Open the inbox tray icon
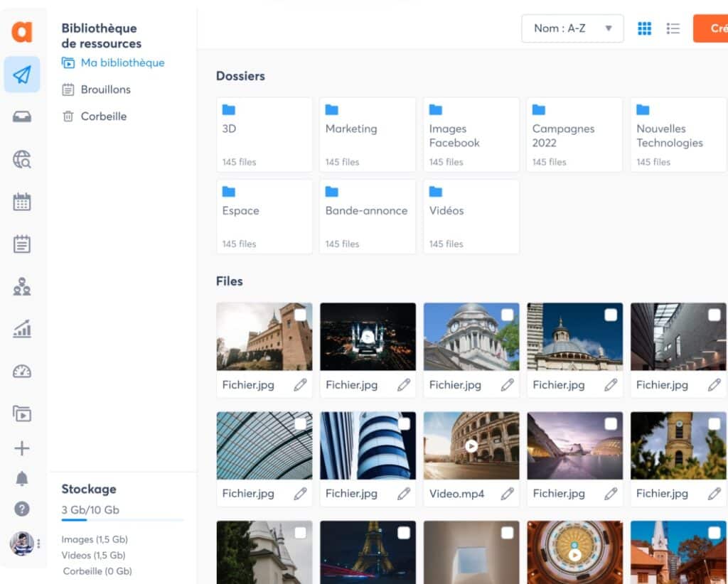 [22, 117]
